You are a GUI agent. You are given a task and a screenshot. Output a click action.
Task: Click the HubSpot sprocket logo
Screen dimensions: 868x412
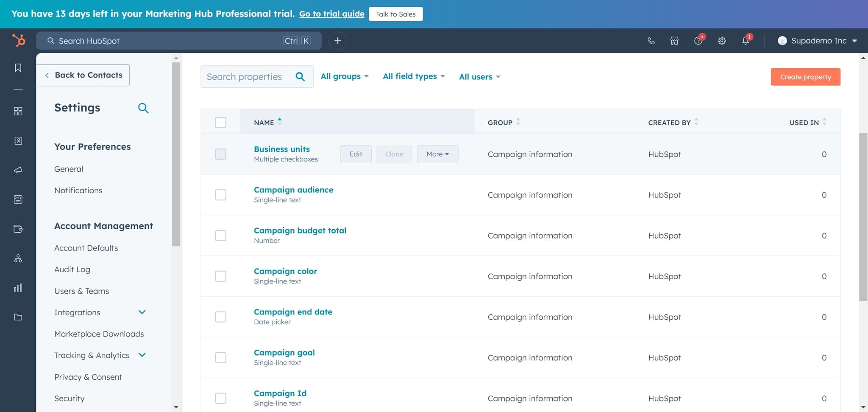click(x=19, y=41)
